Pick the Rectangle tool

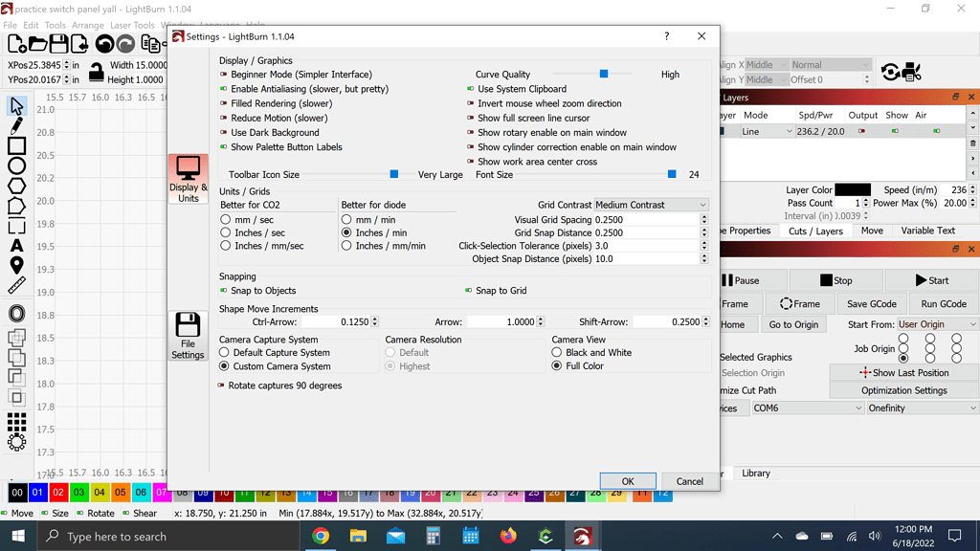(17, 145)
